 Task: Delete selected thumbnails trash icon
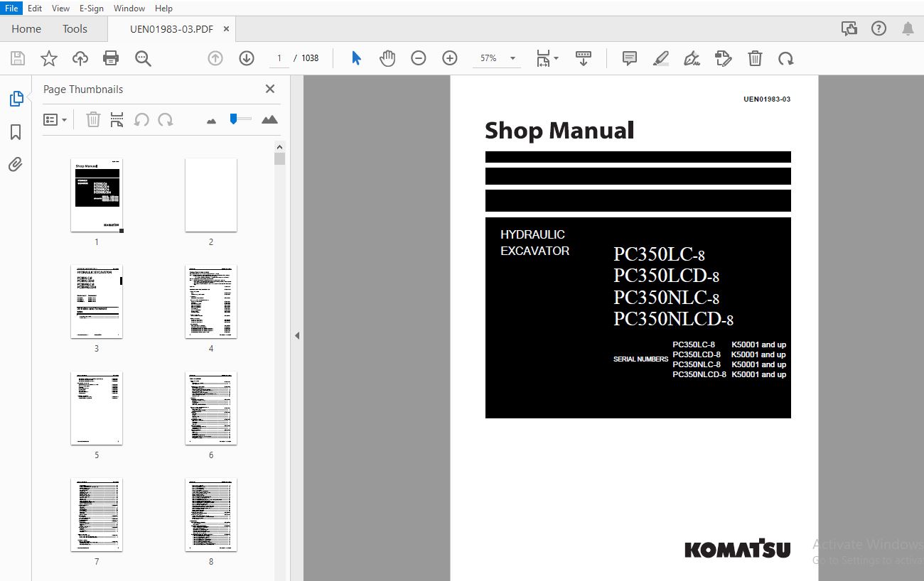[x=93, y=120]
